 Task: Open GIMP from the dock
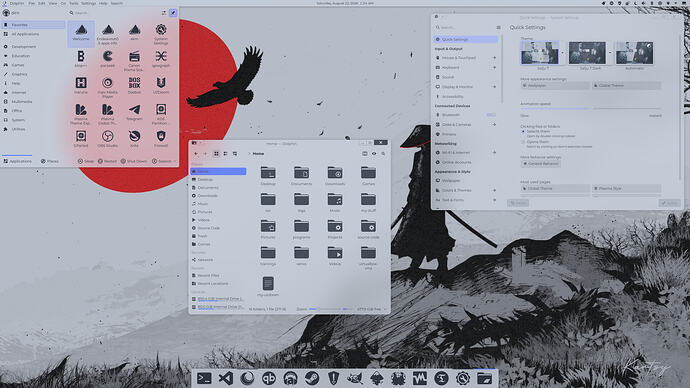coord(355,378)
